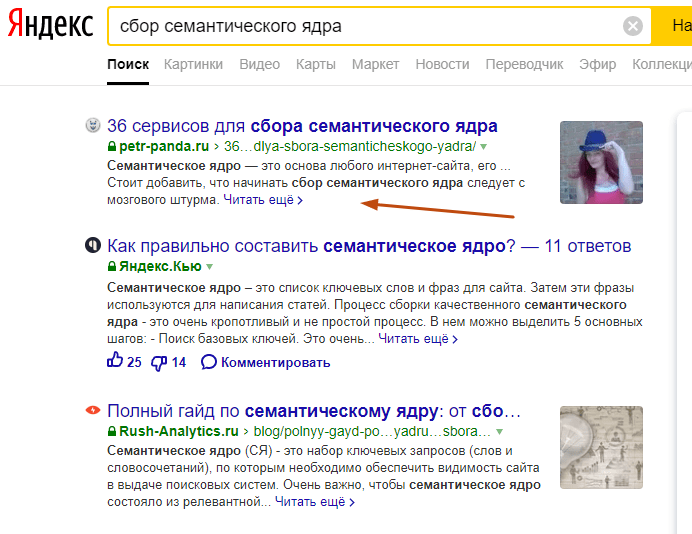Open '36 сервисов для сбора семантического ядра' result

(x=302, y=126)
